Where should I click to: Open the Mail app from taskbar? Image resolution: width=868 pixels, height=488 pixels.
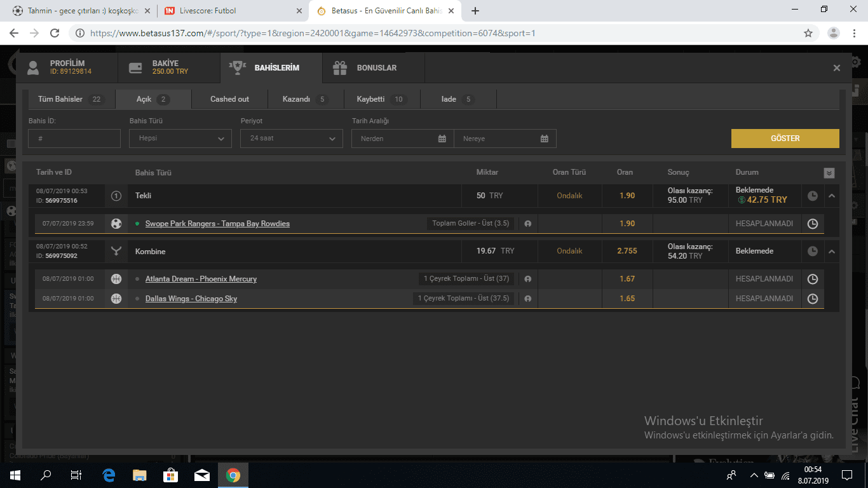click(x=201, y=475)
